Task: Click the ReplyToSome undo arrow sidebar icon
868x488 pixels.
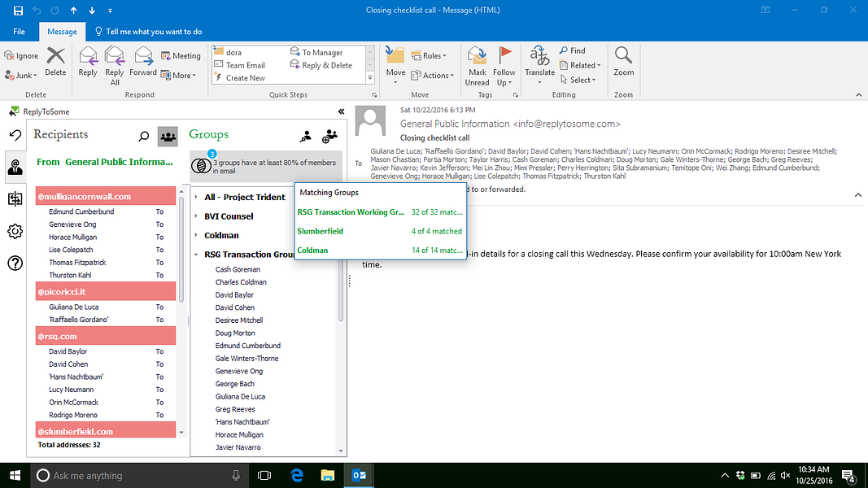Action: (x=15, y=134)
